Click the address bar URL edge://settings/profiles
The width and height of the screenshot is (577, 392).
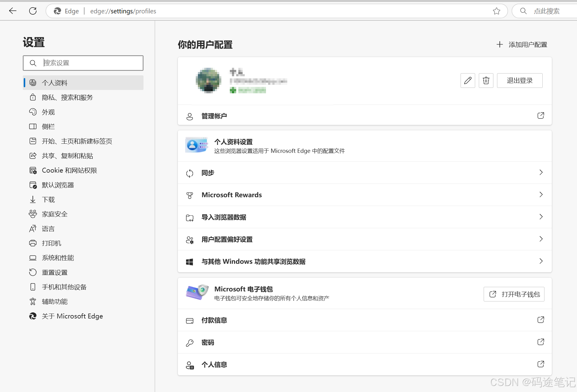point(123,11)
